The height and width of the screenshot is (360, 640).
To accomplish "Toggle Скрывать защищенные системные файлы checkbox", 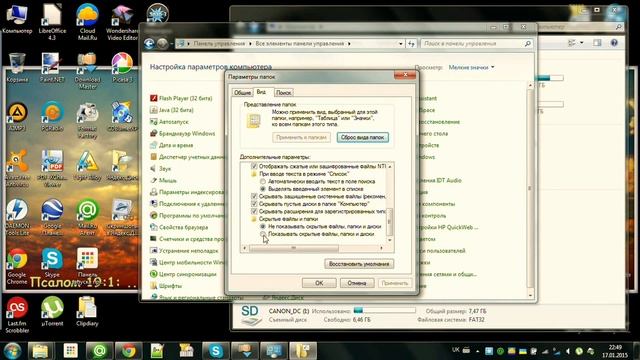I will tap(254, 196).
